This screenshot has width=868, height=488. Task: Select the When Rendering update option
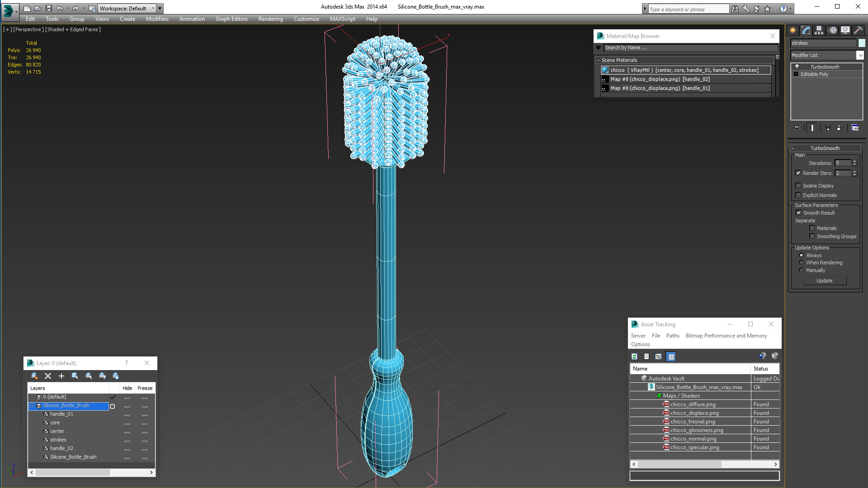pyautogui.click(x=802, y=263)
